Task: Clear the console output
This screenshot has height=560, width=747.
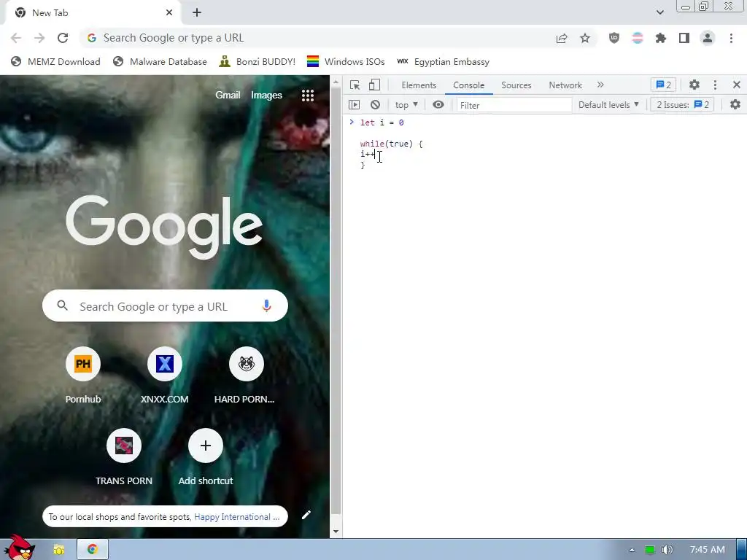Action: pyautogui.click(x=376, y=105)
